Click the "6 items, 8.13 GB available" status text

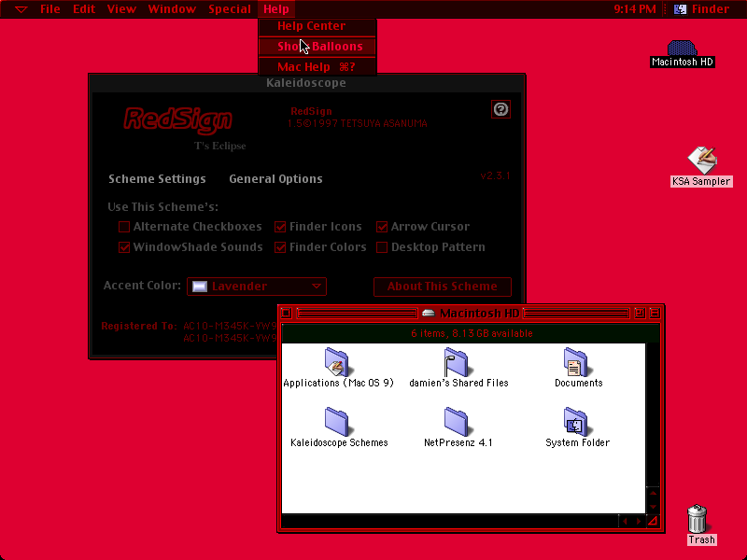(472, 333)
